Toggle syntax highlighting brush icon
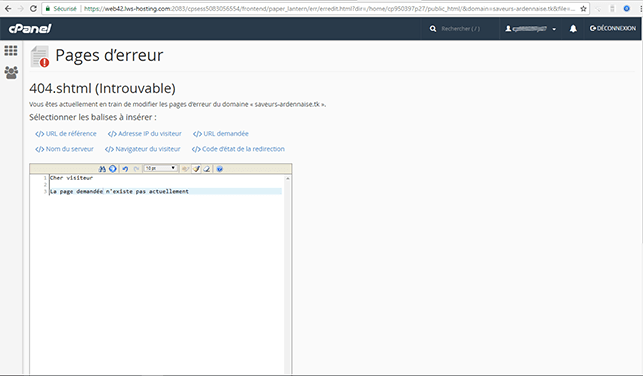The width and height of the screenshot is (643, 376). point(196,169)
